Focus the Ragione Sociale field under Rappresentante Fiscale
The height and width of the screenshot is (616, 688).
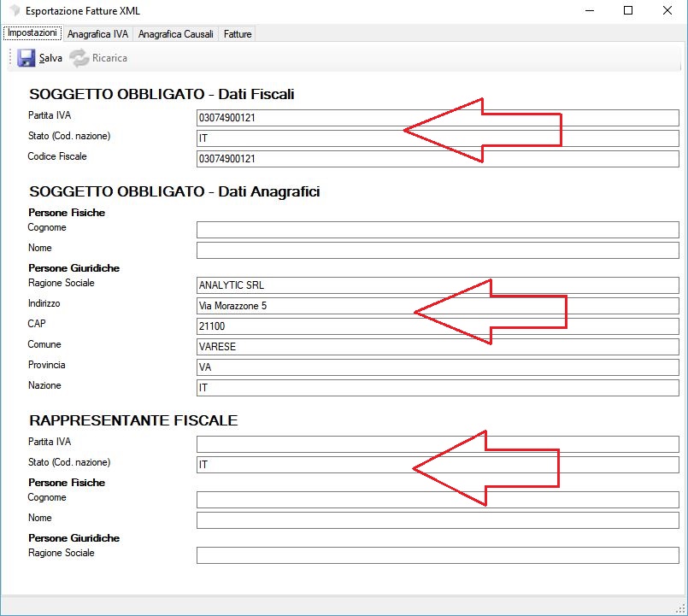[438, 555]
